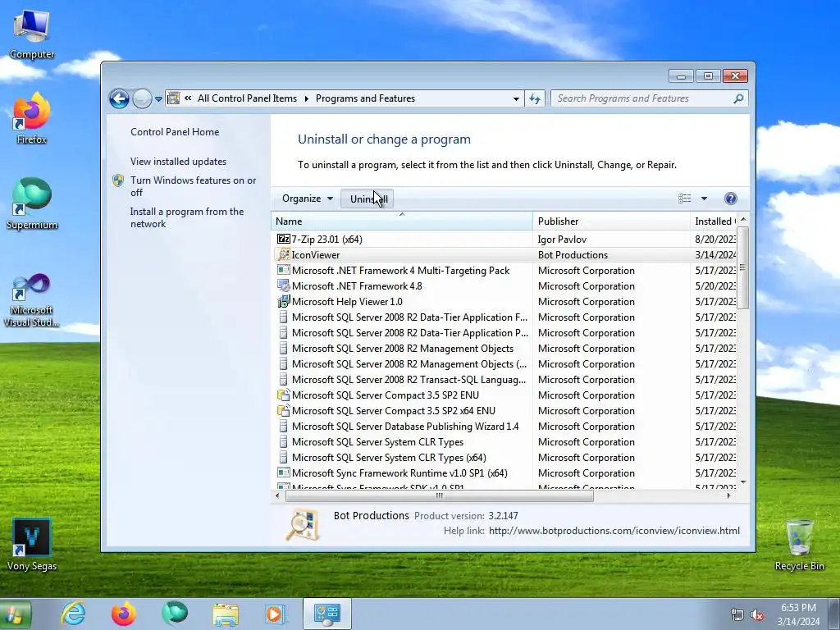The width and height of the screenshot is (840, 630).
Task: Sort by the Publisher column header
Action: (612, 221)
